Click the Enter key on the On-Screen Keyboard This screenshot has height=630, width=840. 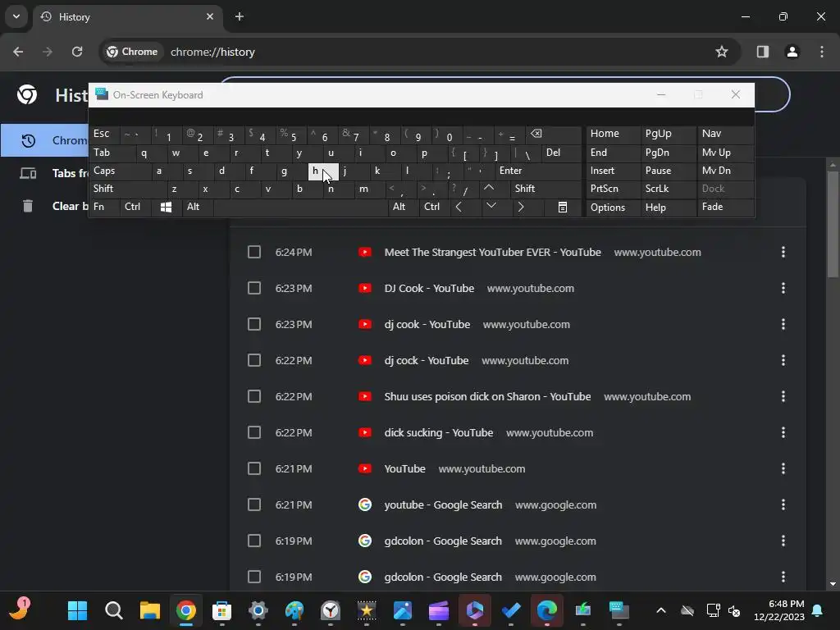(536, 171)
